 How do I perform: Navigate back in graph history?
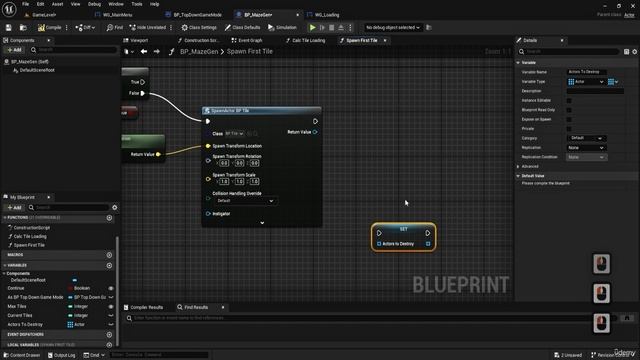(144, 51)
